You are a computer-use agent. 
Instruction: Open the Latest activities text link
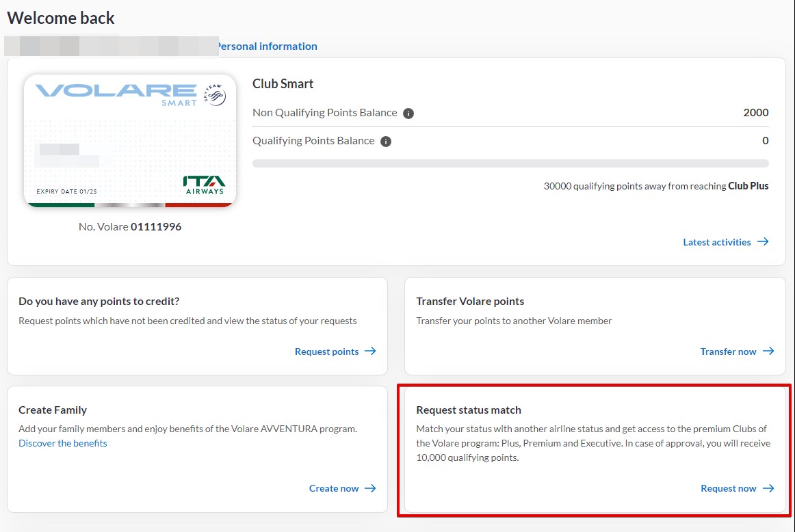(716, 242)
